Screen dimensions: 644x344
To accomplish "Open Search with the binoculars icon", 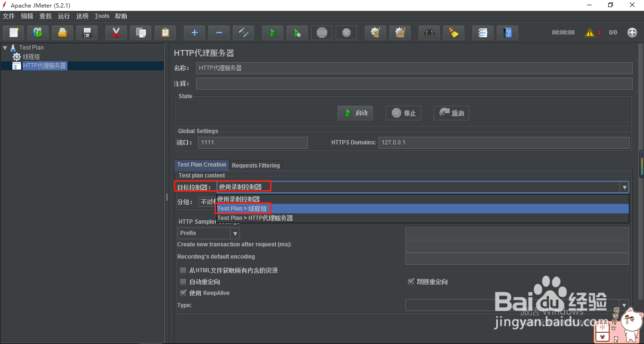I will [x=429, y=33].
